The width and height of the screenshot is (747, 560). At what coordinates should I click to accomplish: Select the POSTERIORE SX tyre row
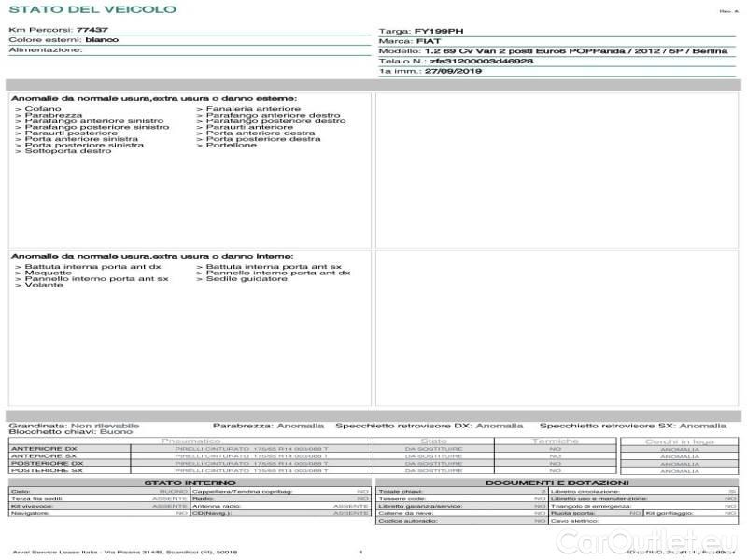46,470
